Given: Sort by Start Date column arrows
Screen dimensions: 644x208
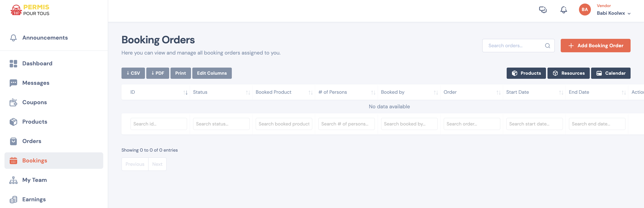Looking at the screenshot, I should [561, 92].
